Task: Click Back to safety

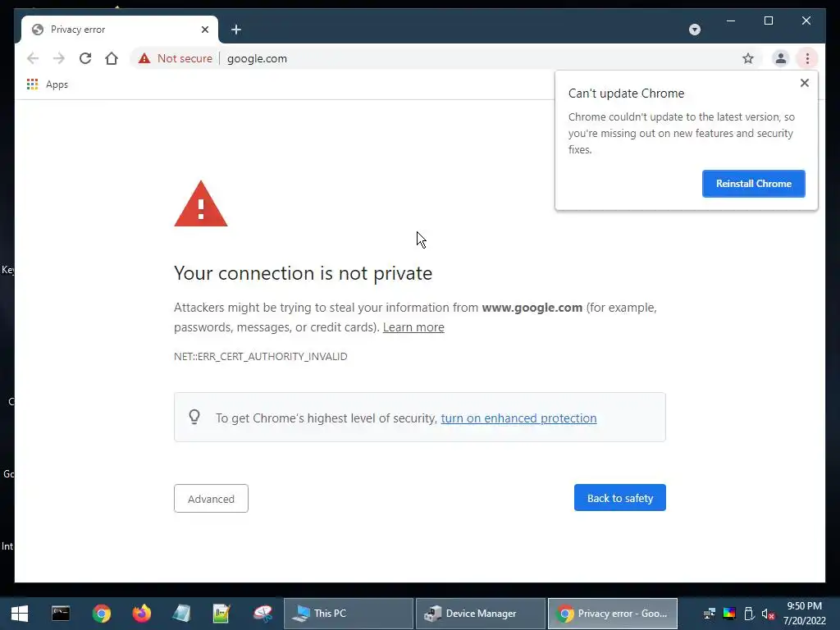Action: [620, 498]
